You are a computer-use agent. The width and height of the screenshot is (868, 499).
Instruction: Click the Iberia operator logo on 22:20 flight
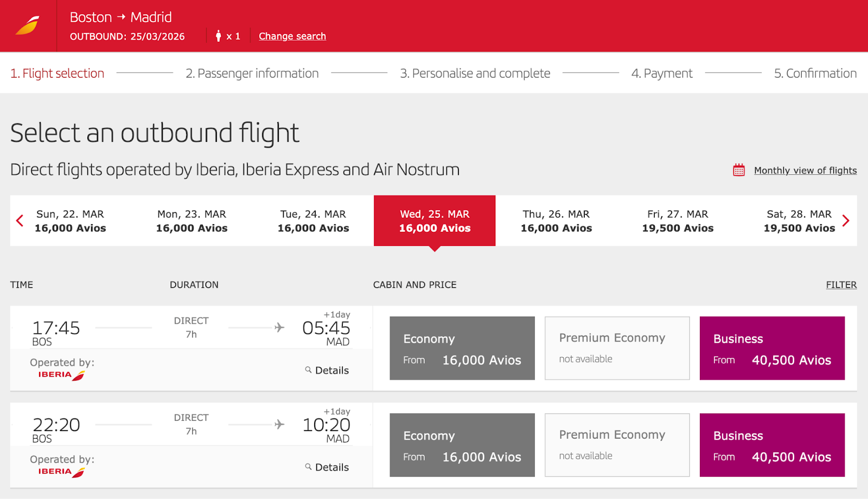point(61,472)
